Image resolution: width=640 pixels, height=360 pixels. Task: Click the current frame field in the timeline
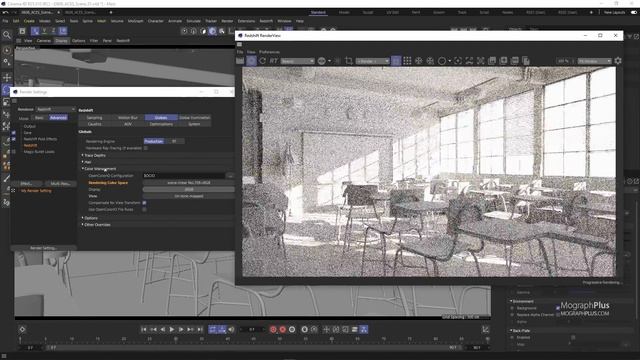tap(252, 329)
